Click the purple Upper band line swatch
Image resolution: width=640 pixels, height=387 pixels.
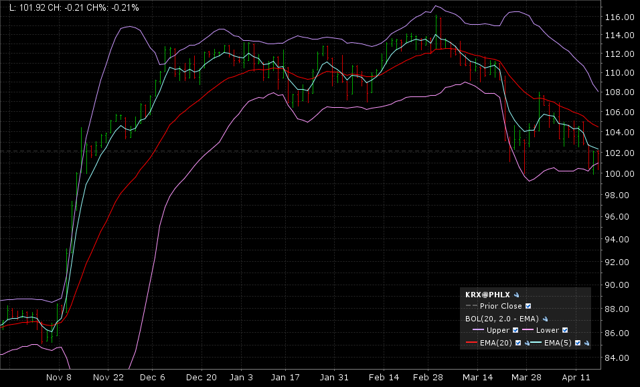pos(478,330)
